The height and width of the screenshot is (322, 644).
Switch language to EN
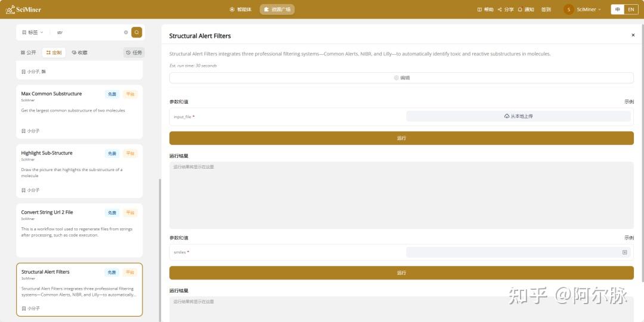[x=631, y=10]
